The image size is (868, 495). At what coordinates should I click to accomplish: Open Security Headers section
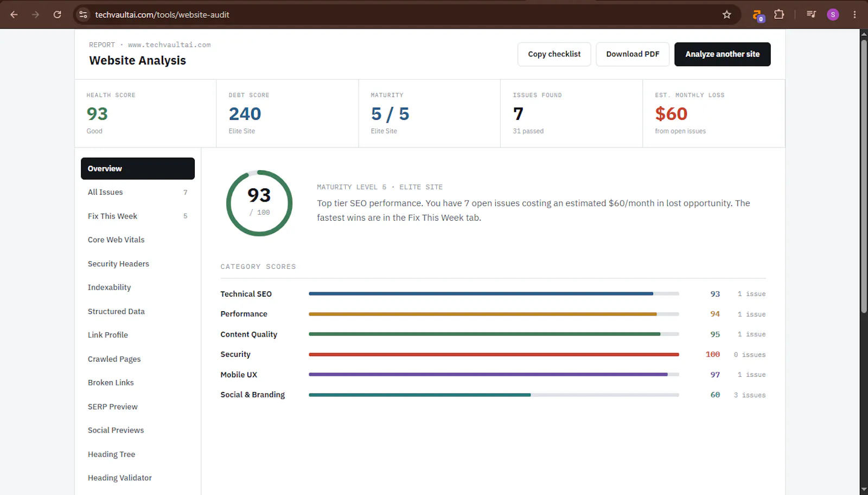coord(138,263)
